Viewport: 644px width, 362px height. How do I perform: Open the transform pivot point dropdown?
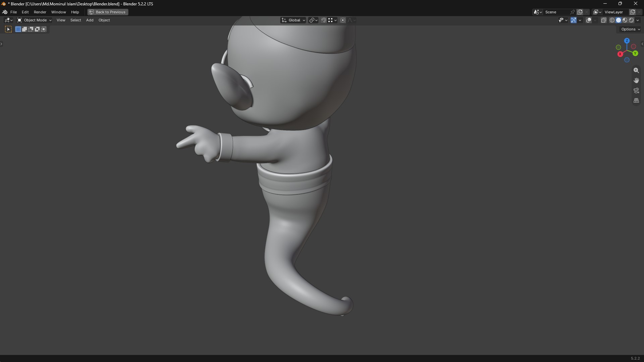[313, 20]
